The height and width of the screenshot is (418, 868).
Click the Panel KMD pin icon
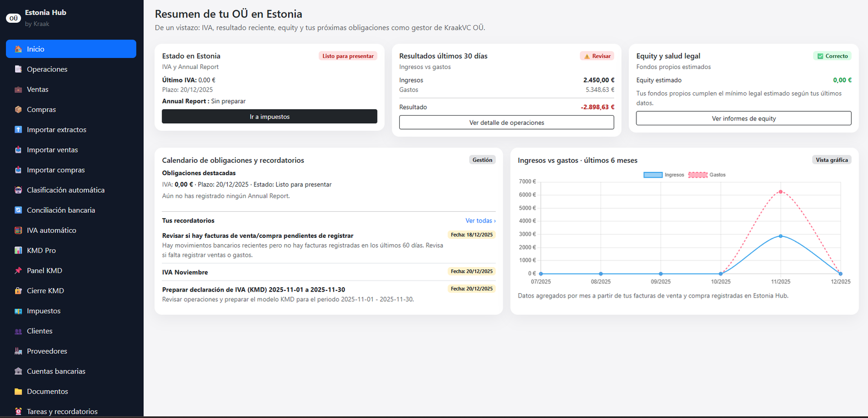(x=18, y=270)
